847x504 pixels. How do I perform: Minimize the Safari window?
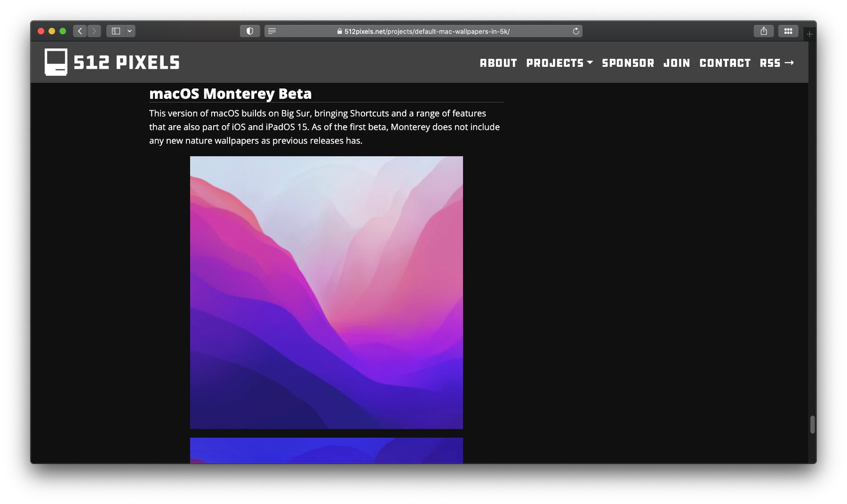52,31
